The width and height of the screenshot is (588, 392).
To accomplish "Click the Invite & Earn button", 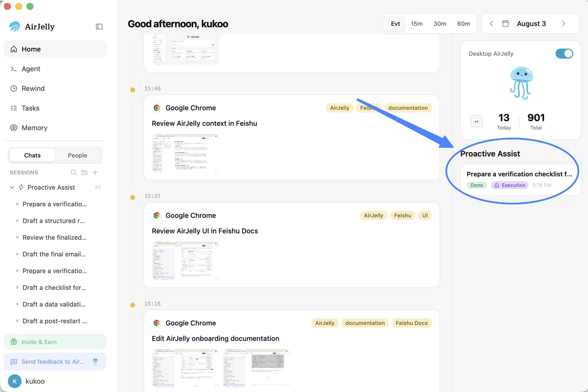I will 55,342.
